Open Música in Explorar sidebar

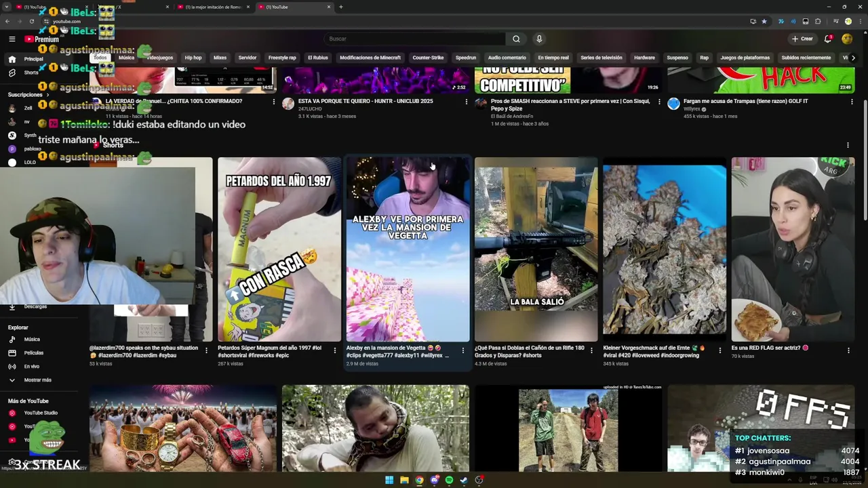(x=32, y=340)
